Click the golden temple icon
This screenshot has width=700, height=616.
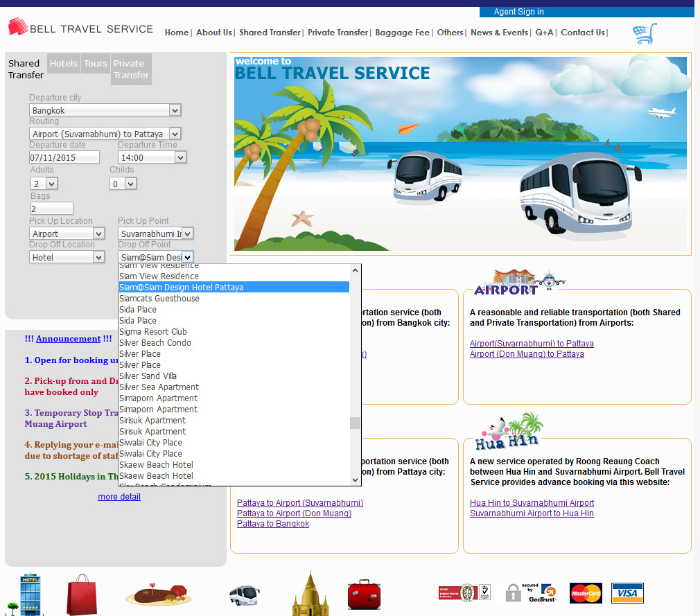(x=310, y=593)
